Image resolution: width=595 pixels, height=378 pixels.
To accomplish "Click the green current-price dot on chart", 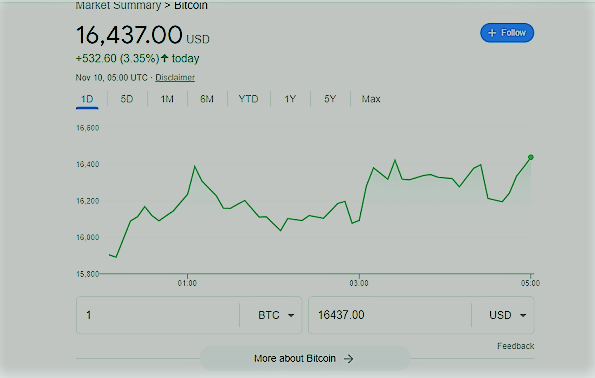I will pyautogui.click(x=531, y=157).
